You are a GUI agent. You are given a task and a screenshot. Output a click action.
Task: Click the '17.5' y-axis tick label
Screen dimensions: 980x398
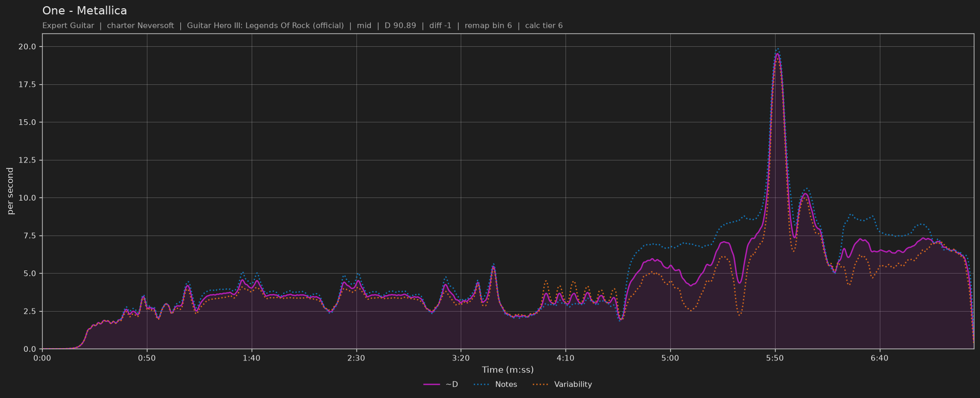point(27,84)
